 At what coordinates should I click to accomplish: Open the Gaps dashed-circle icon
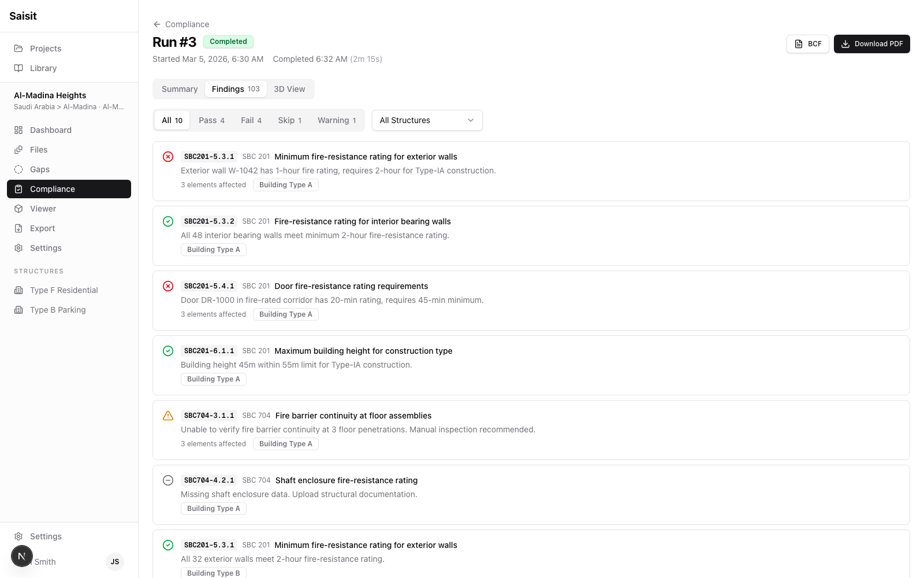(x=18, y=169)
